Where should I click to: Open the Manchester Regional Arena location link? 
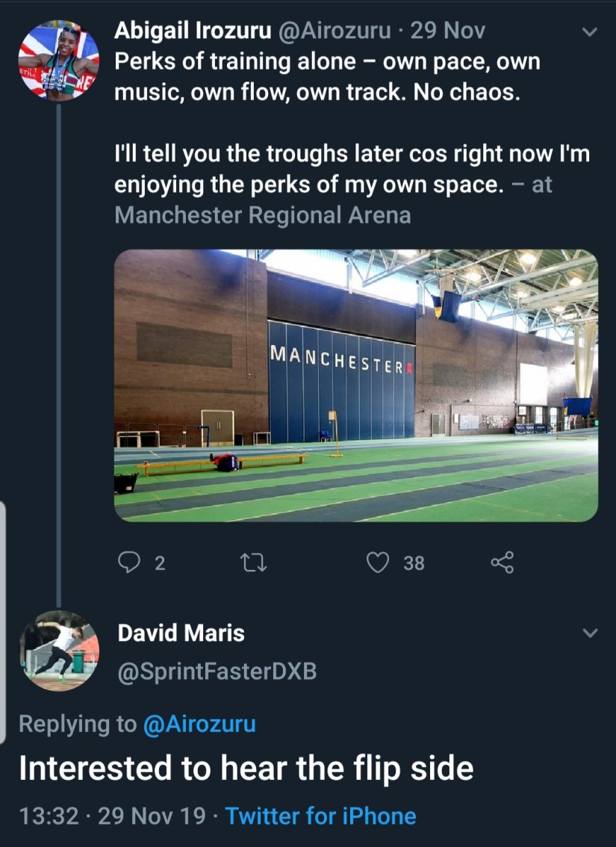point(262,215)
